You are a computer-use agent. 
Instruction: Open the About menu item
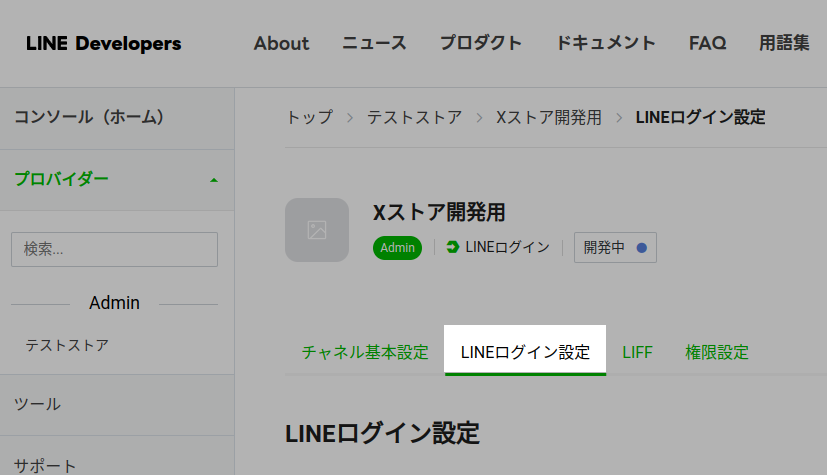click(281, 43)
